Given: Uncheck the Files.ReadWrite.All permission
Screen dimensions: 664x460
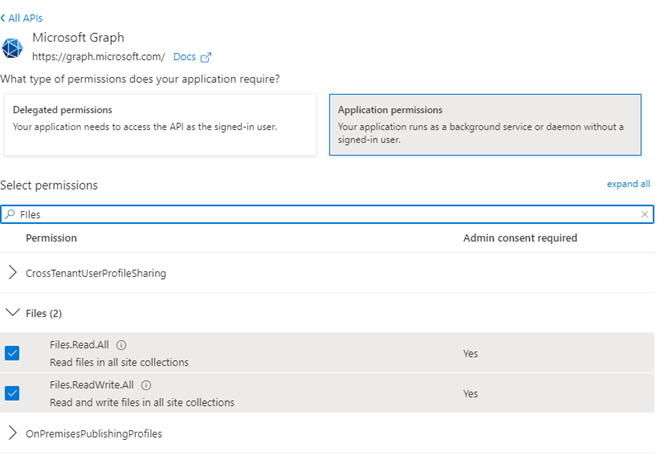Looking at the screenshot, I should 12,393.
